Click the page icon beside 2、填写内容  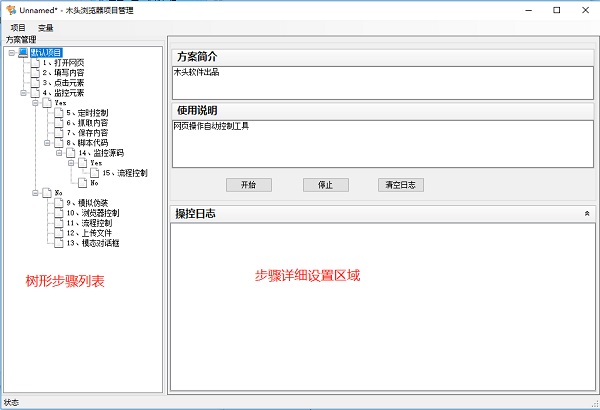click(x=35, y=73)
